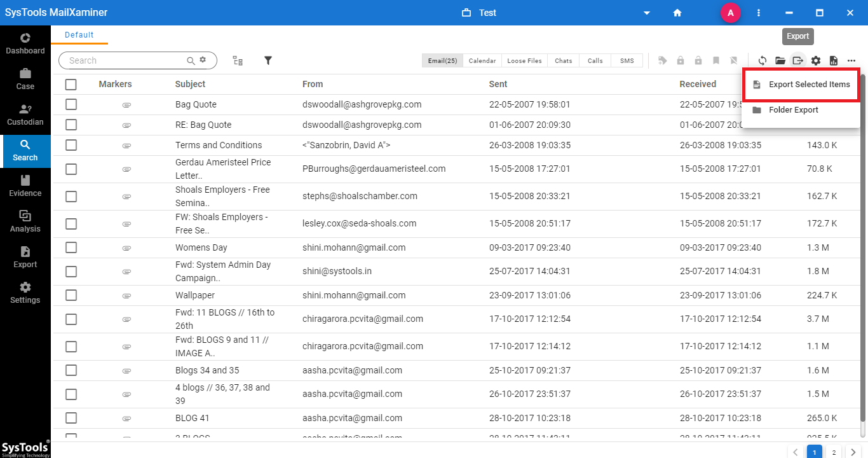Image resolution: width=868 pixels, height=458 pixels.
Task: Open the Analysis section in the sidebar
Action: [25, 222]
